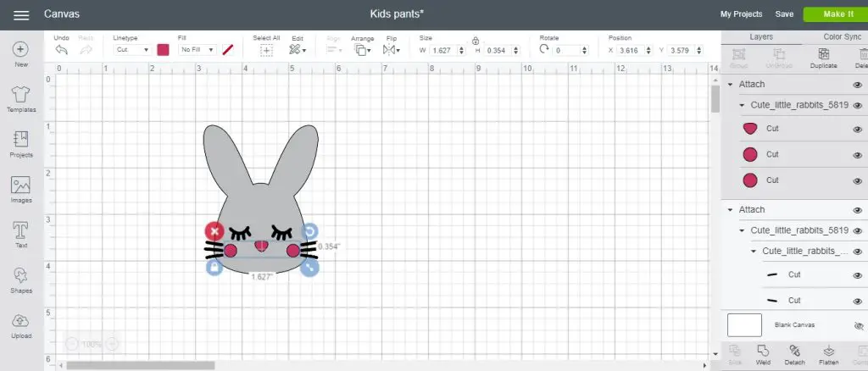Viewport: 868px width, 371px height.
Task: Undo the last action
Action: [61, 50]
